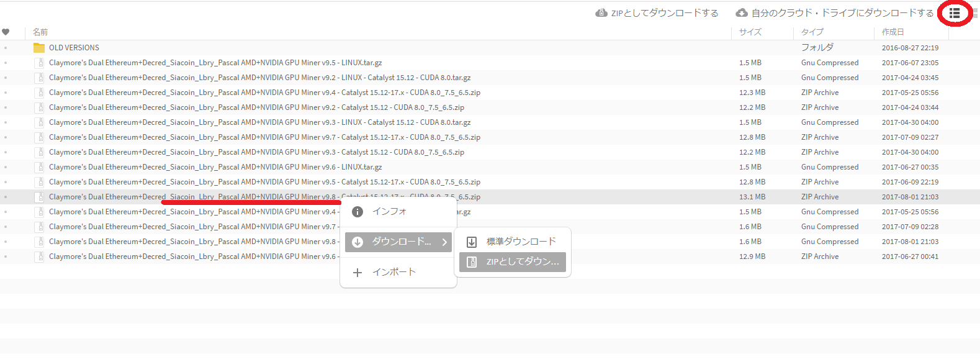Choose 標準ダウンロード in the submenu
The image size is (980, 359).
(513, 242)
